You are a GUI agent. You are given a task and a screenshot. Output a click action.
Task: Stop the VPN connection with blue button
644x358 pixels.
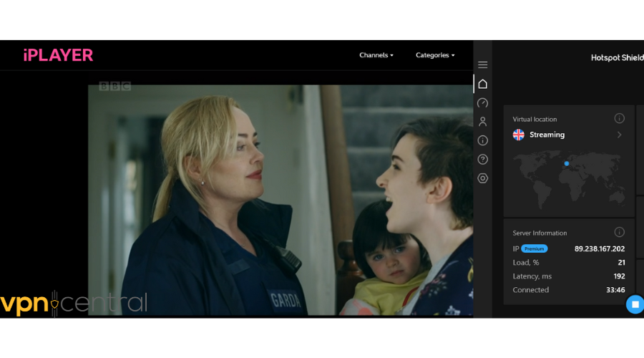(635, 304)
